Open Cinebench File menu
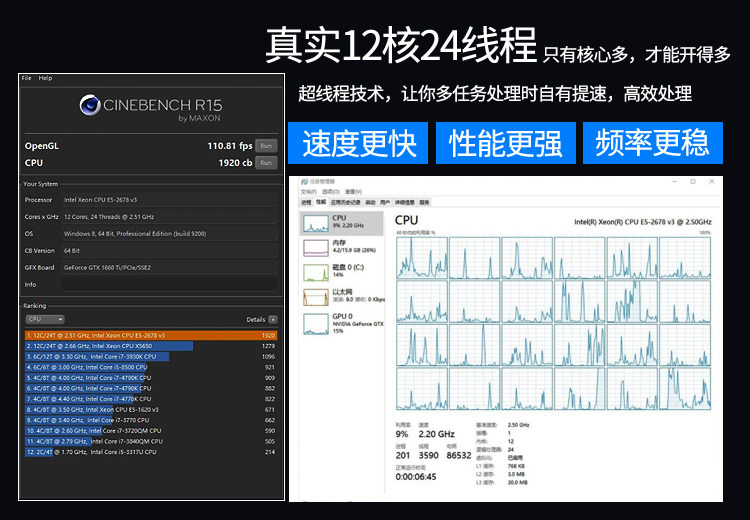This screenshot has width=750, height=520. (26, 78)
